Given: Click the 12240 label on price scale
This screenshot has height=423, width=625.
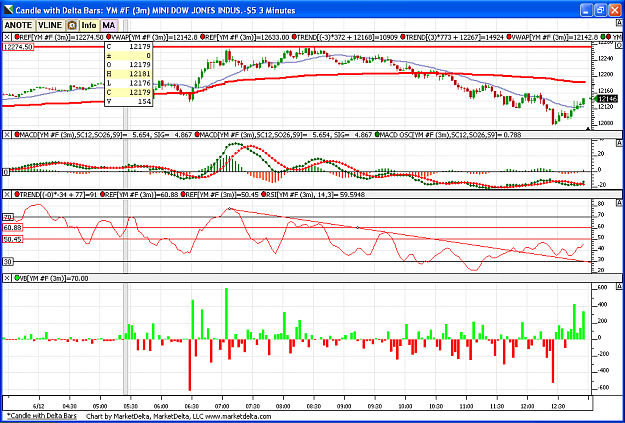Looking at the screenshot, I should click(605, 59).
